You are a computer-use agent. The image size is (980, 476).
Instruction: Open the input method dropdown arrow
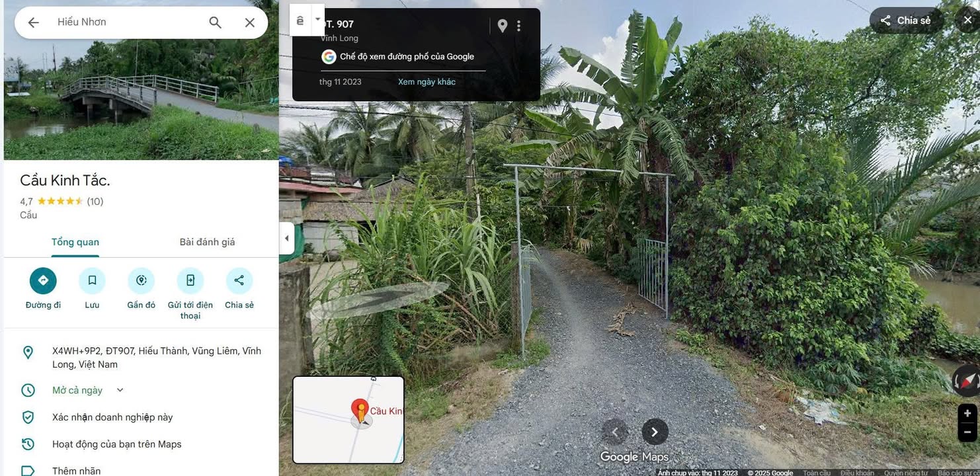click(317, 20)
